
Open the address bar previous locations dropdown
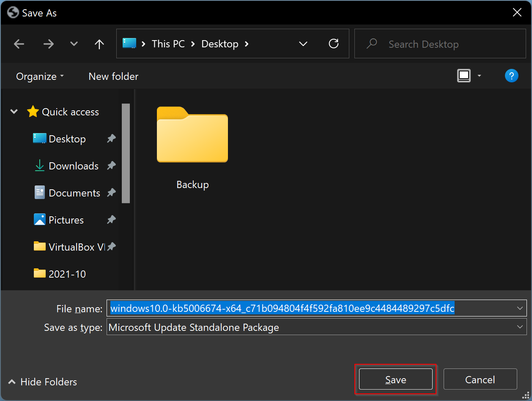(303, 44)
